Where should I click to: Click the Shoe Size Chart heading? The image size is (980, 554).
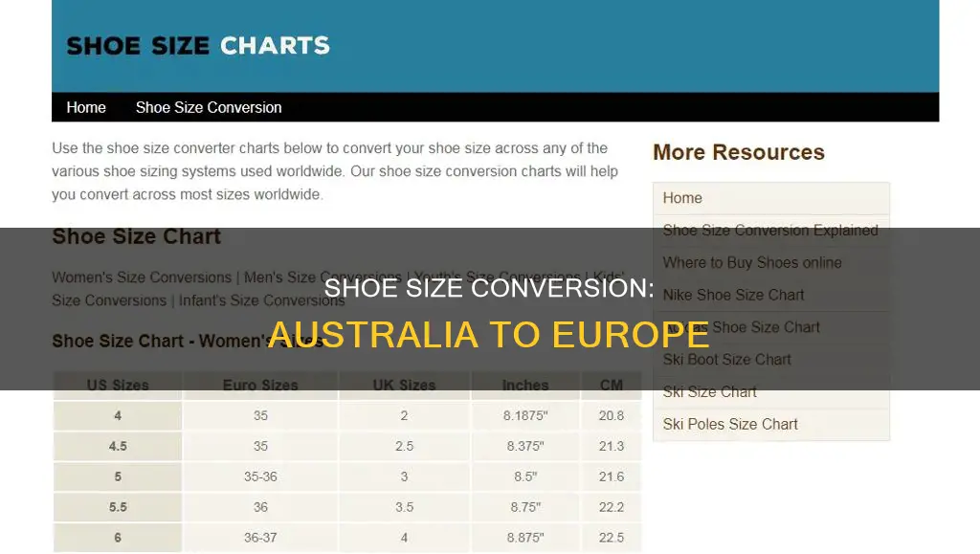(136, 236)
